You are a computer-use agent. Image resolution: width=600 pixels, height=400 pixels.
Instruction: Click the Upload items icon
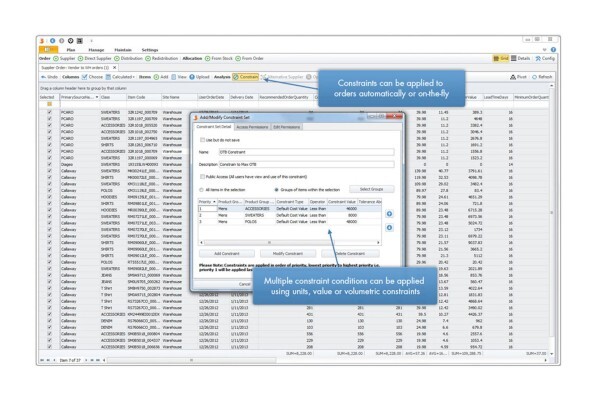pyautogui.click(x=192, y=77)
